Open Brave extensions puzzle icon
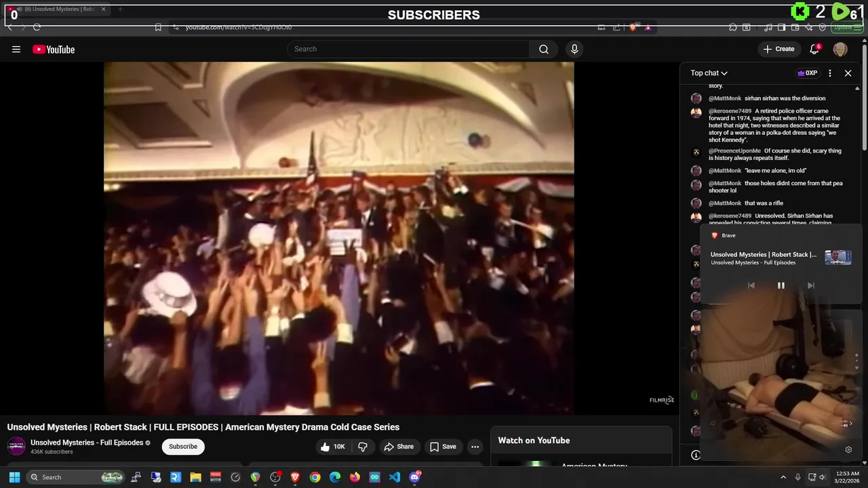Viewport: 868px width, 488px height. tap(732, 27)
